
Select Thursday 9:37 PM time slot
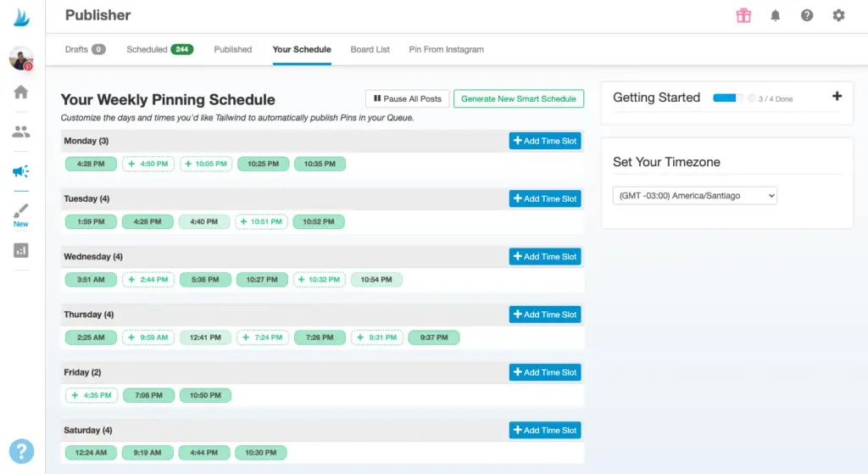(434, 337)
